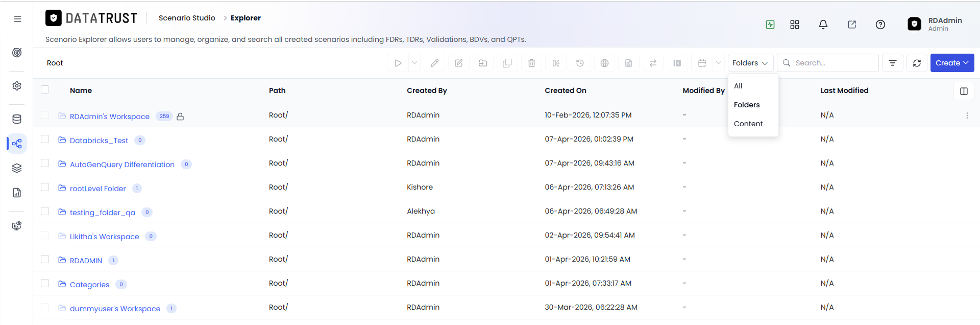980x325 pixels.
Task: Click the pencil rename icon
Action: [434, 63]
